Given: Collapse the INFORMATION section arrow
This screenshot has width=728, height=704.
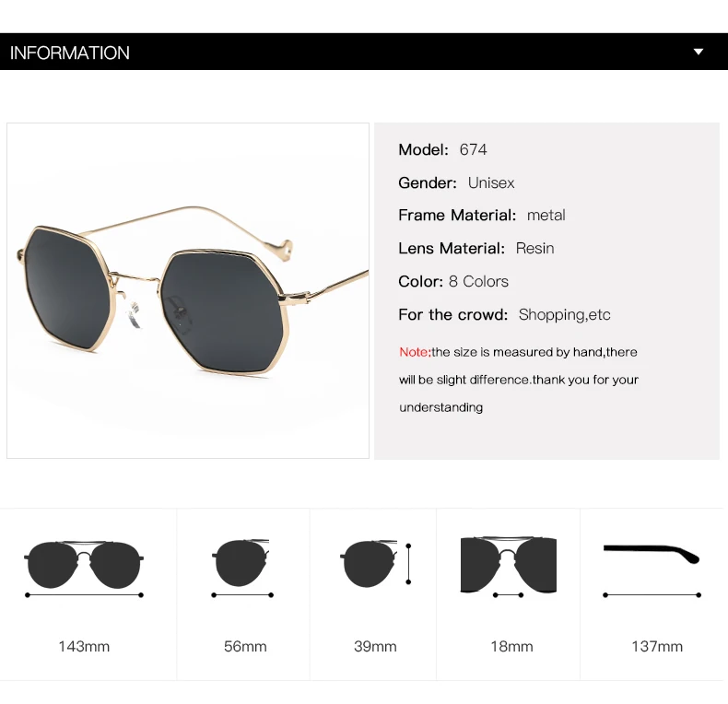Looking at the screenshot, I should (698, 52).
